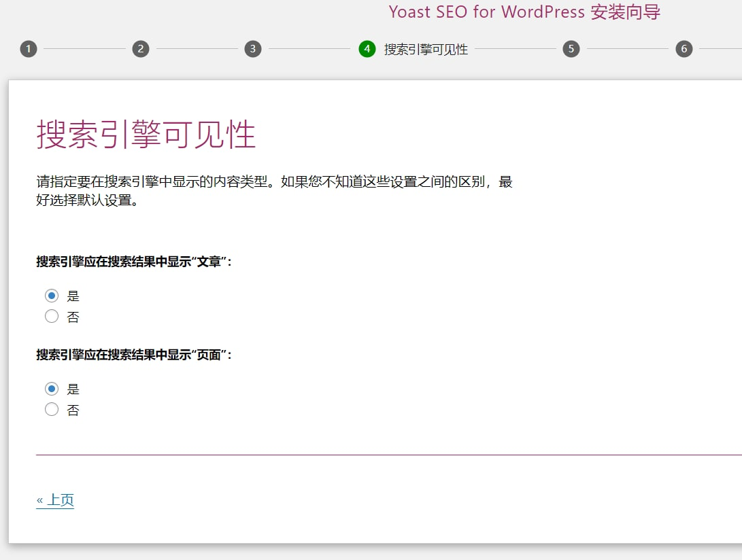Click the 否 text label under 文章
The height and width of the screenshot is (560, 742).
pyautogui.click(x=73, y=317)
